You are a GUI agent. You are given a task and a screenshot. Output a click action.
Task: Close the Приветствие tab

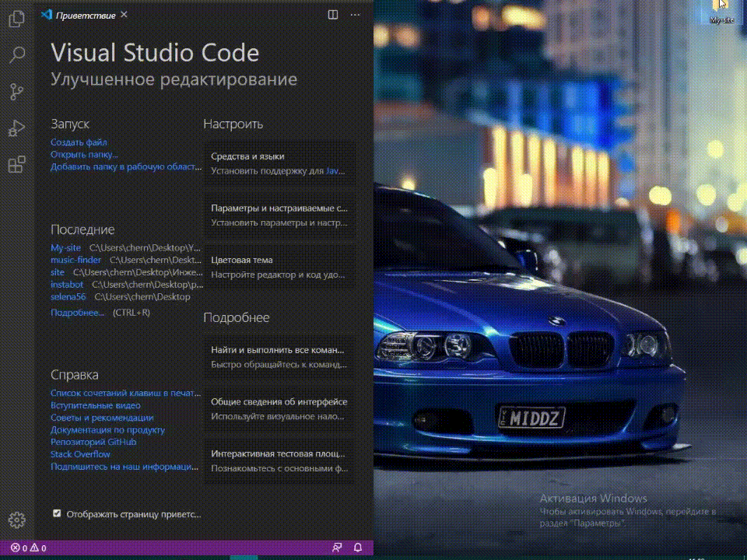pos(124,15)
